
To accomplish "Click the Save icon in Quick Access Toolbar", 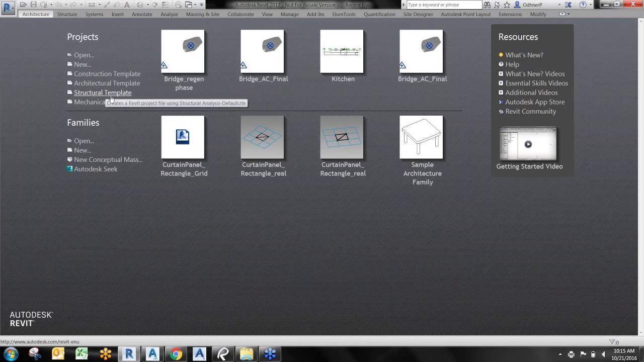I will [x=34, y=5].
